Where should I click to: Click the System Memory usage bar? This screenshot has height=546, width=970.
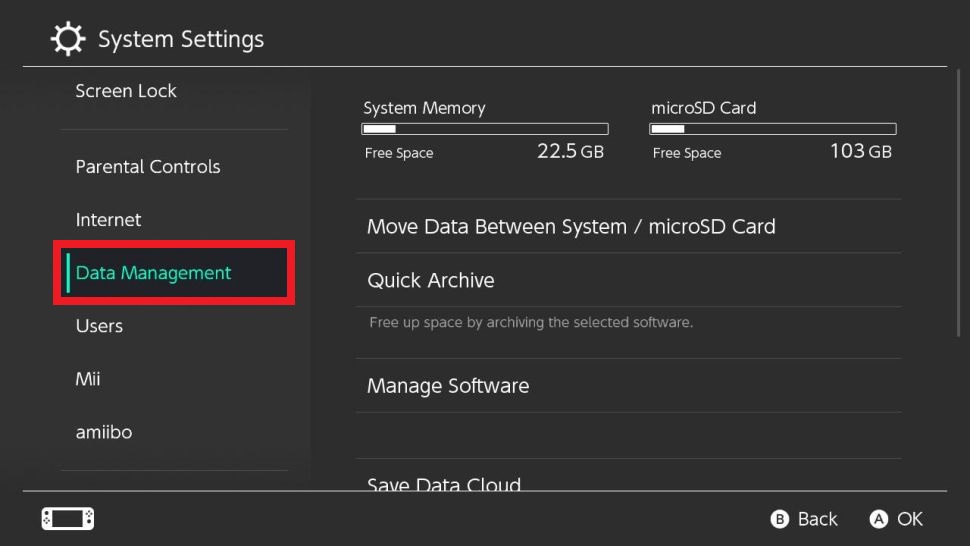pos(484,129)
